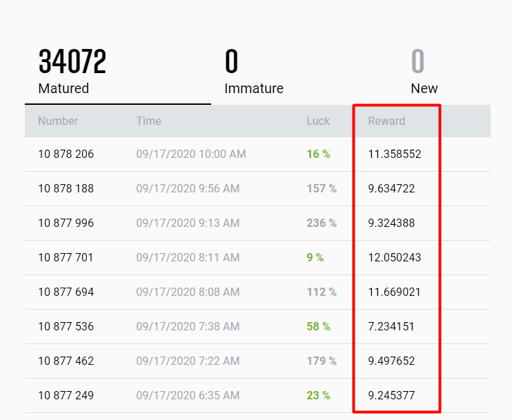Click the Number column header
The height and width of the screenshot is (420, 512).
(x=58, y=121)
